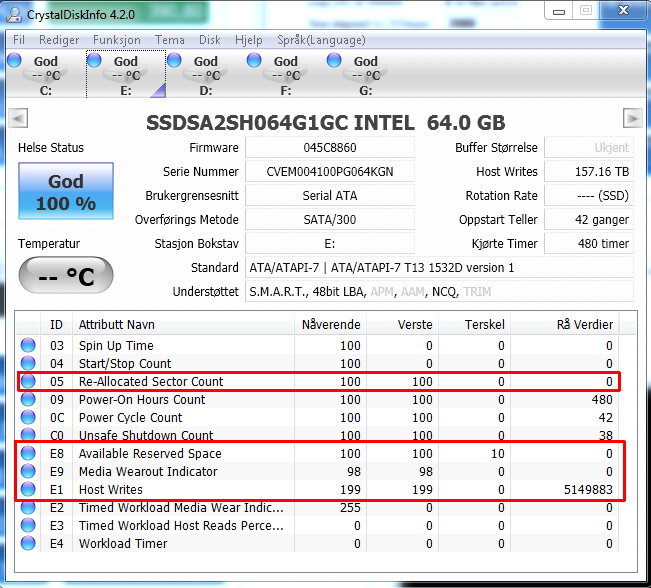
Task: Click the Standard ATA/ATAPI-7 field
Action: (439, 268)
